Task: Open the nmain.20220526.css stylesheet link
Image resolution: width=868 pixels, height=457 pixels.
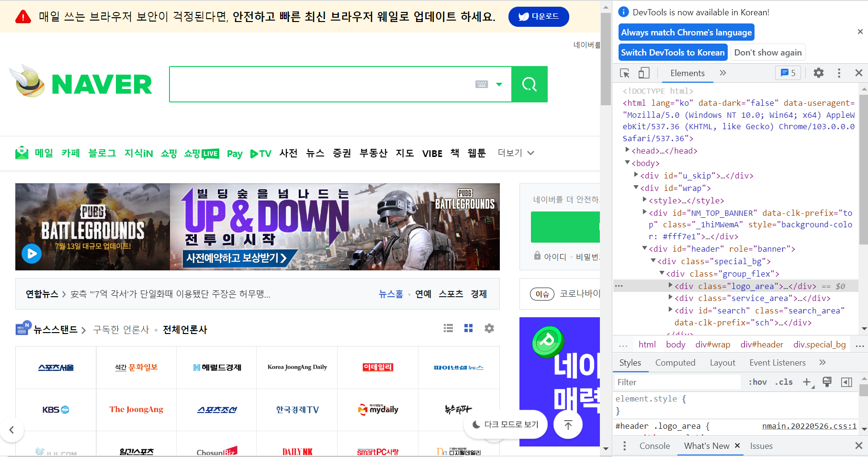Action: point(808,426)
